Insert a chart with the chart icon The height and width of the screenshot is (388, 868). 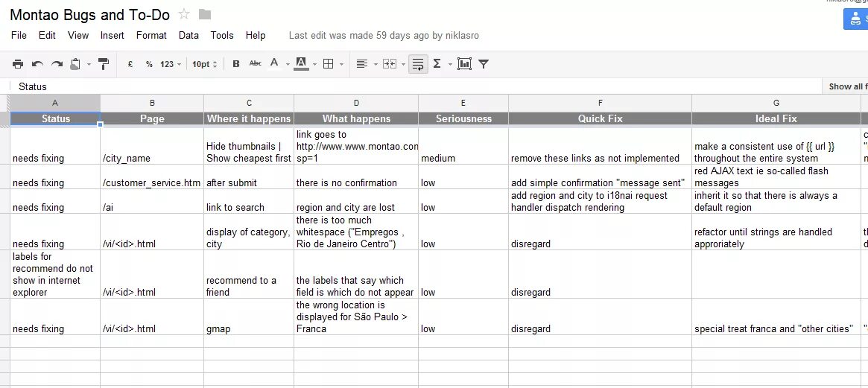tap(464, 64)
